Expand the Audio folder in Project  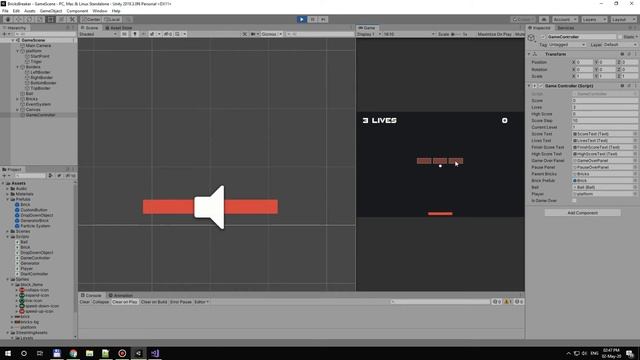pos(7,189)
